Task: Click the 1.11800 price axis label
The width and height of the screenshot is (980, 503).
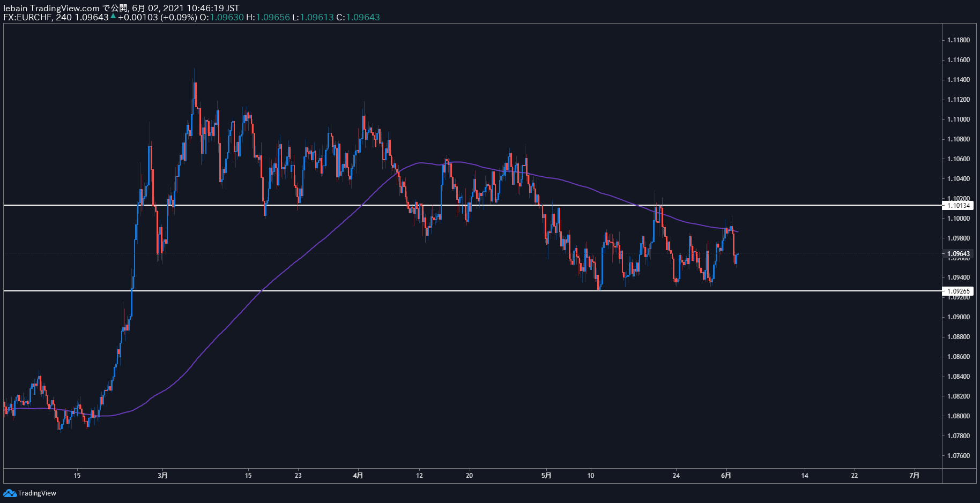Action: pyautogui.click(x=959, y=40)
